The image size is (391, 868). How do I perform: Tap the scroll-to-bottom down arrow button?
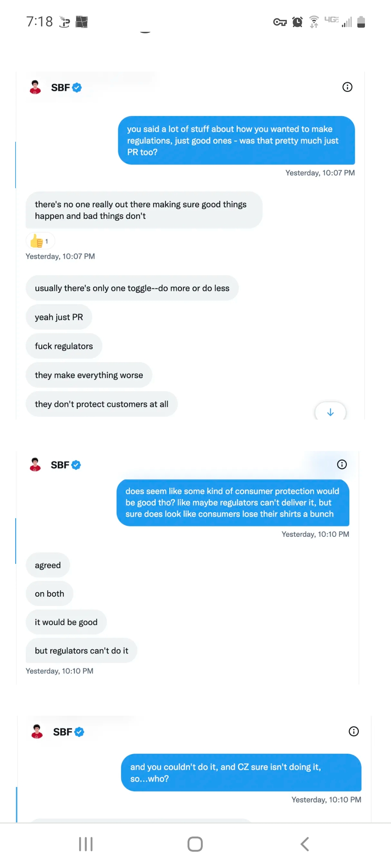pyautogui.click(x=330, y=412)
